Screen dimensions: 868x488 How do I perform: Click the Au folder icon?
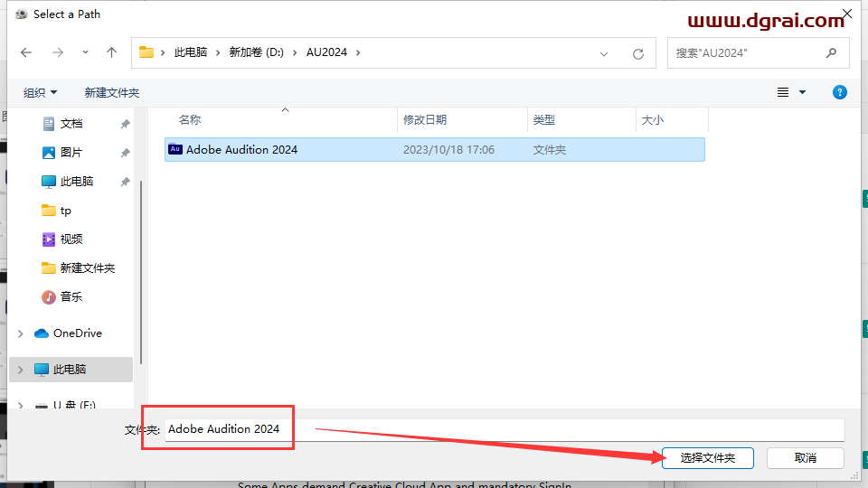175,149
